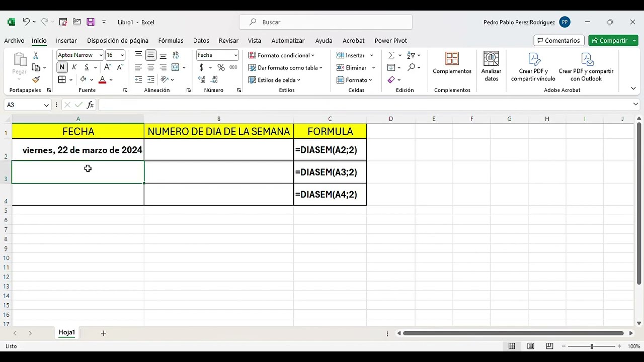The height and width of the screenshot is (362, 644).
Task: Select the Format Painter brush icon
Action: (36, 79)
